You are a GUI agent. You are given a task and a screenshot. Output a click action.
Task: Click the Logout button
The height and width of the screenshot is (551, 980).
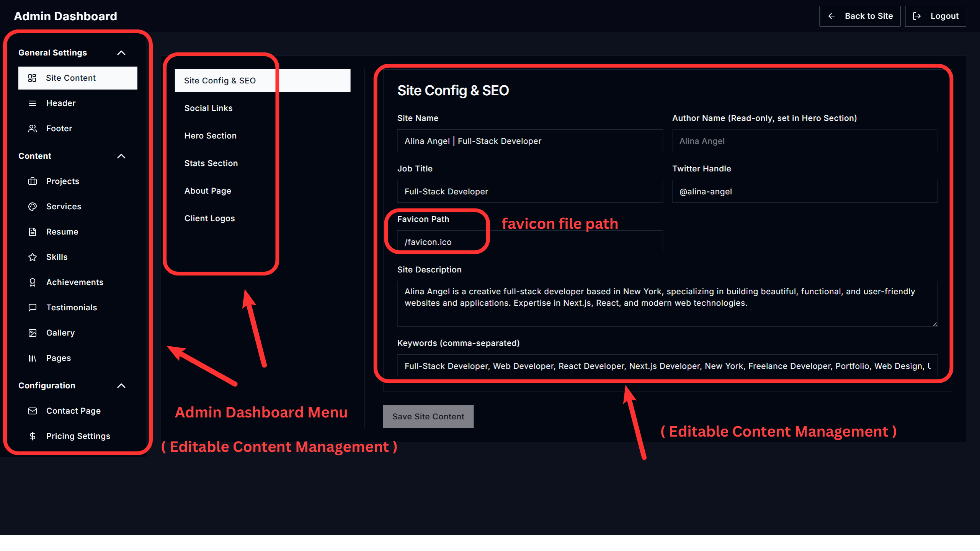[x=935, y=16]
